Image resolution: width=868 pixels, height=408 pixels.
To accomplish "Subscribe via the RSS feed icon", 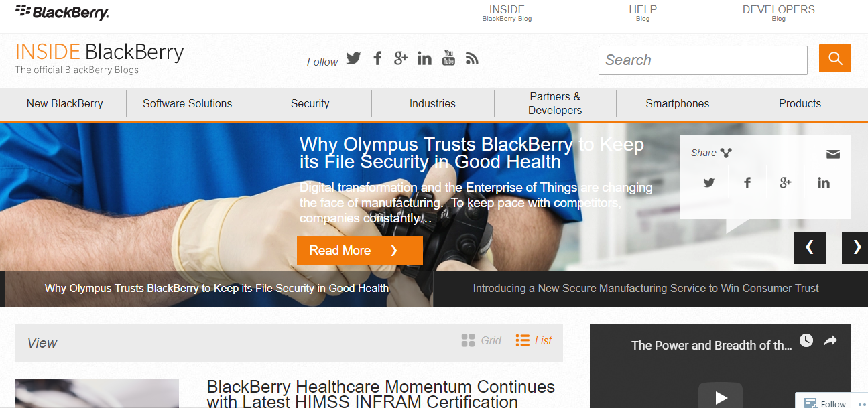I will (x=472, y=58).
